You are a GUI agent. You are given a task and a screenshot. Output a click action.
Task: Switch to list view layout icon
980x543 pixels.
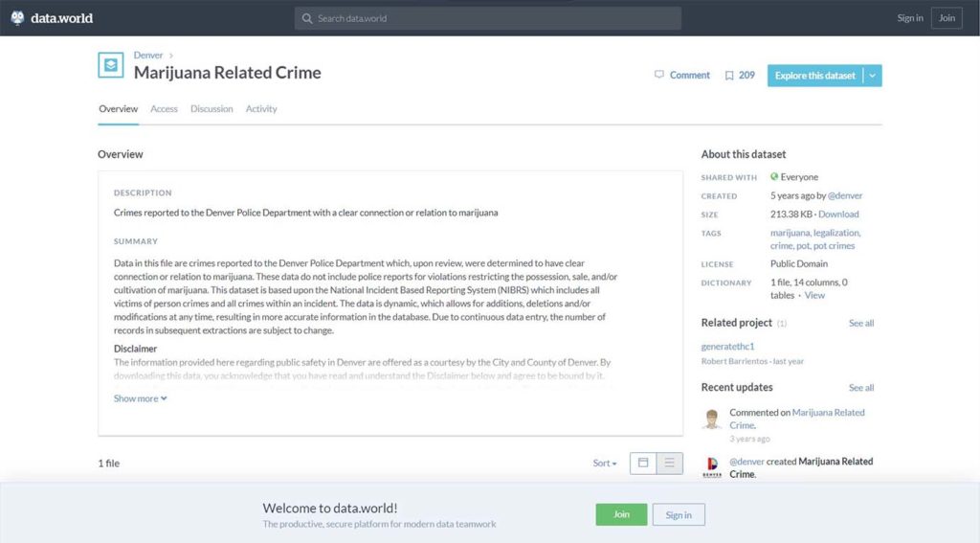click(669, 463)
